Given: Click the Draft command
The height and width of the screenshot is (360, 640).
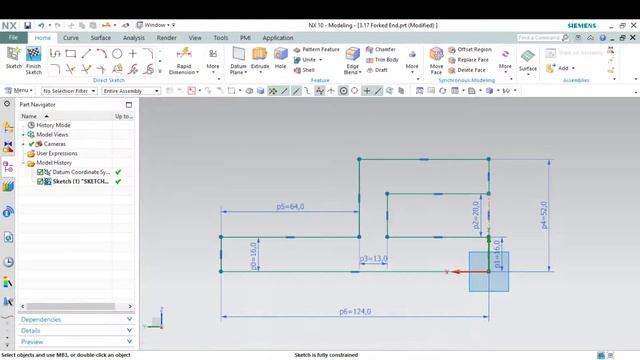Looking at the screenshot, I should click(377, 70).
